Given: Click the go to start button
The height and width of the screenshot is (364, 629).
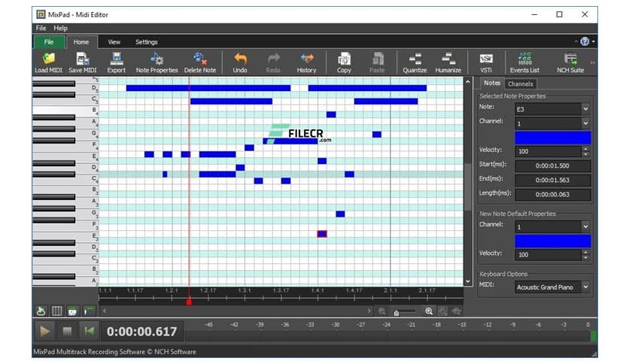Looking at the screenshot, I should pos(89,332).
